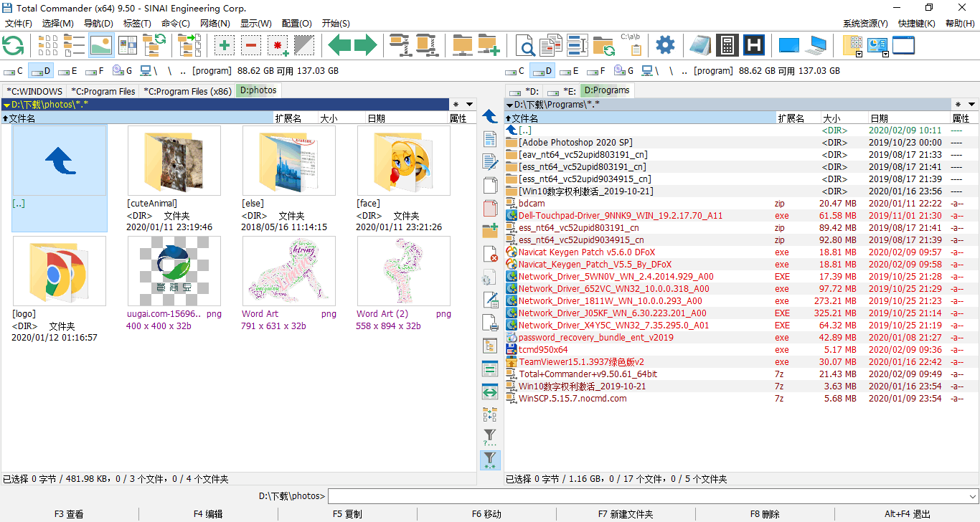Select tcmd950x64 exe file row
Viewport: 980px width, 522px height.
tap(742, 350)
